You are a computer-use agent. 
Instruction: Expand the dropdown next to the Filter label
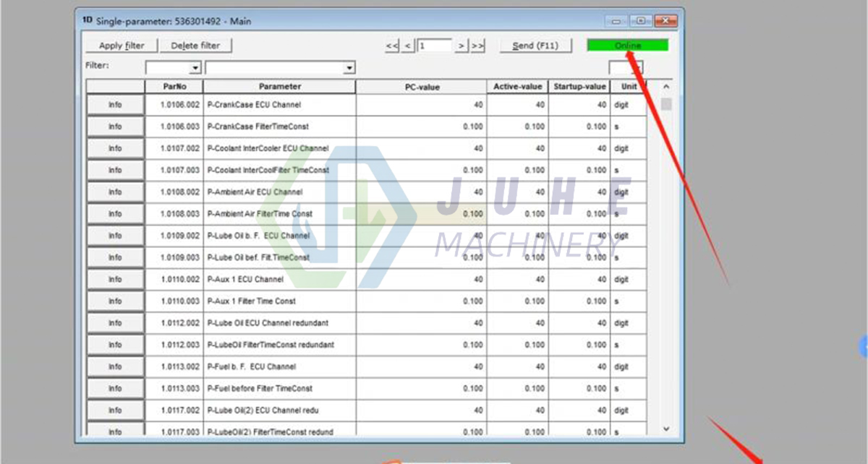194,67
